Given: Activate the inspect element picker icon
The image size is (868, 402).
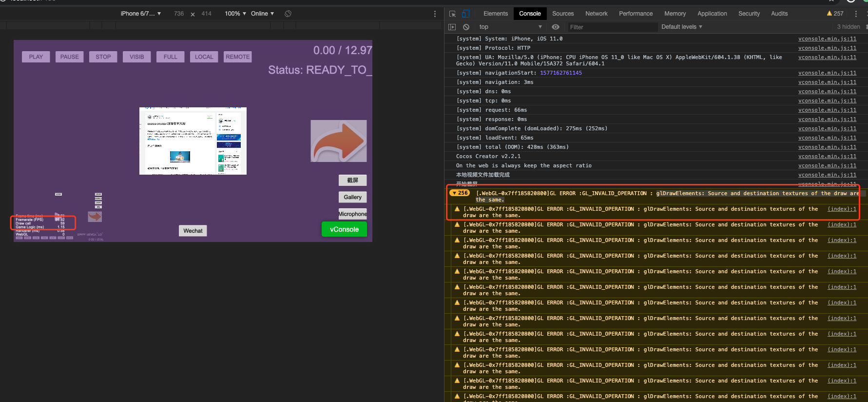Looking at the screenshot, I should [452, 14].
